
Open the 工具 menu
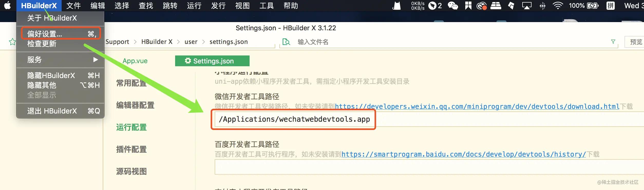point(267,6)
